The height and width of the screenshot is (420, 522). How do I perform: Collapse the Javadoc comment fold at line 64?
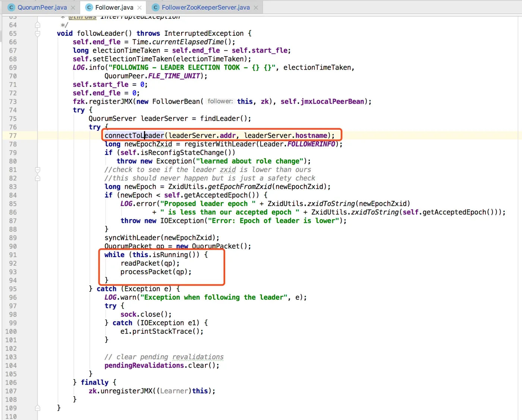(x=38, y=25)
